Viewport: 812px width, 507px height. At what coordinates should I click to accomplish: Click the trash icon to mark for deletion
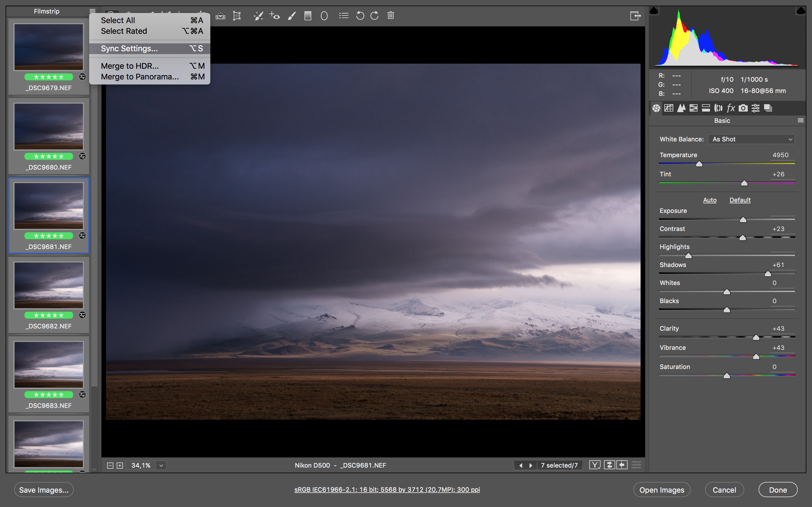(x=390, y=15)
